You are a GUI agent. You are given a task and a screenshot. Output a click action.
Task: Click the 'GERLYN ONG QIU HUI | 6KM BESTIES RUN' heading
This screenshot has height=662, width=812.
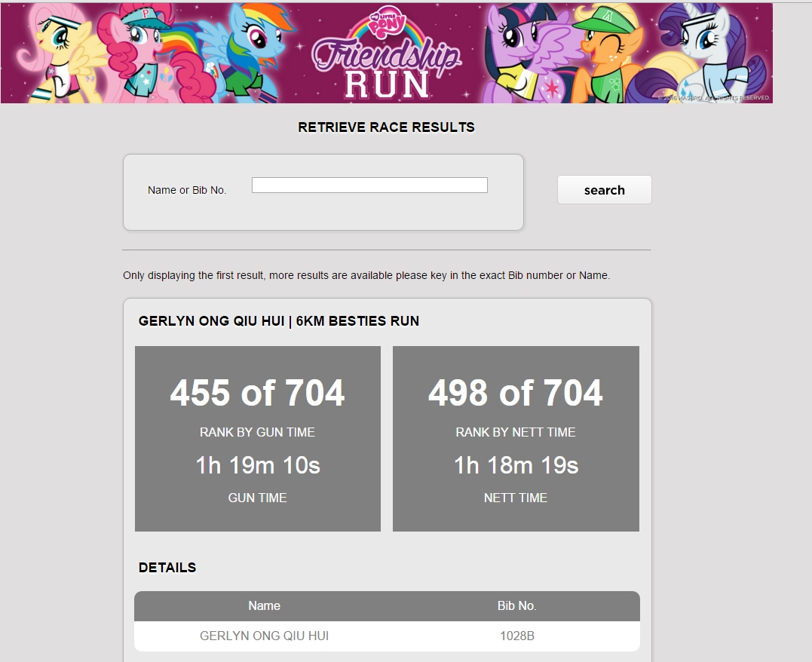[x=279, y=321]
